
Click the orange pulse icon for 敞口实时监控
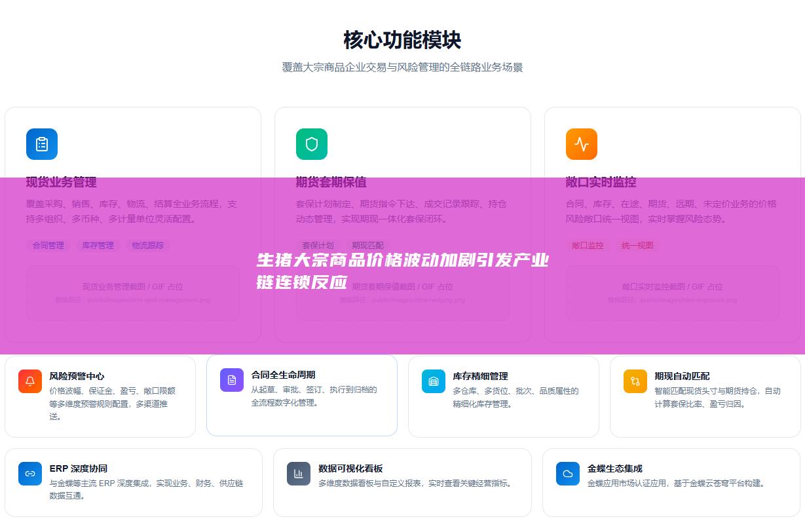pyautogui.click(x=582, y=144)
